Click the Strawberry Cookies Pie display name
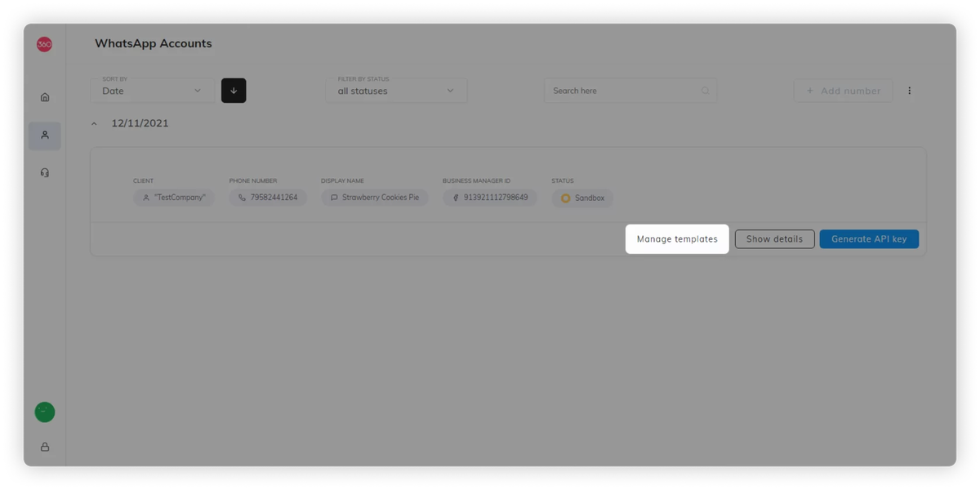 pos(375,198)
